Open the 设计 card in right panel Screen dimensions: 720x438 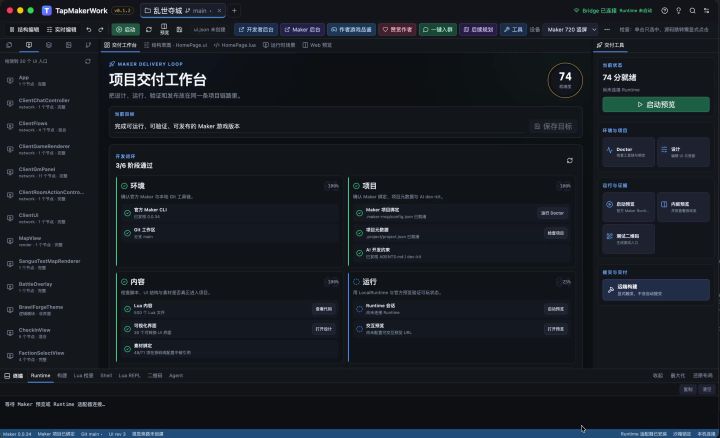[683, 152]
